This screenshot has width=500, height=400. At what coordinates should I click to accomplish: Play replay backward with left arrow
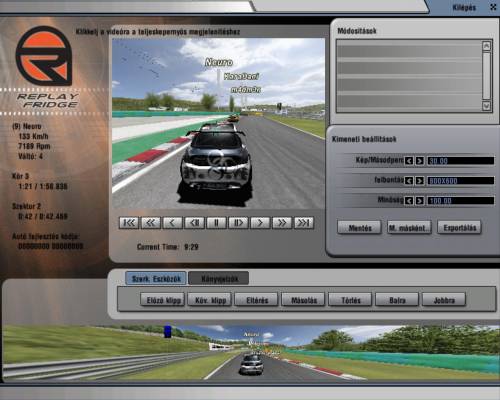(172, 222)
